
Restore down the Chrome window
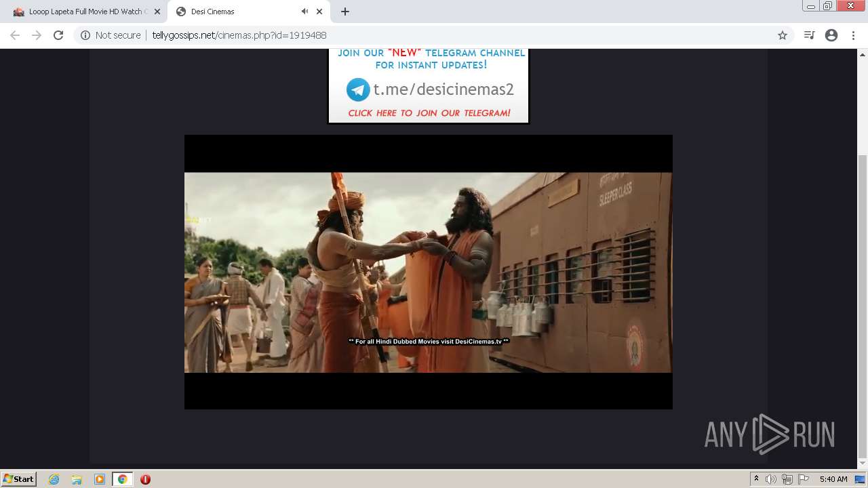click(x=828, y=6)
